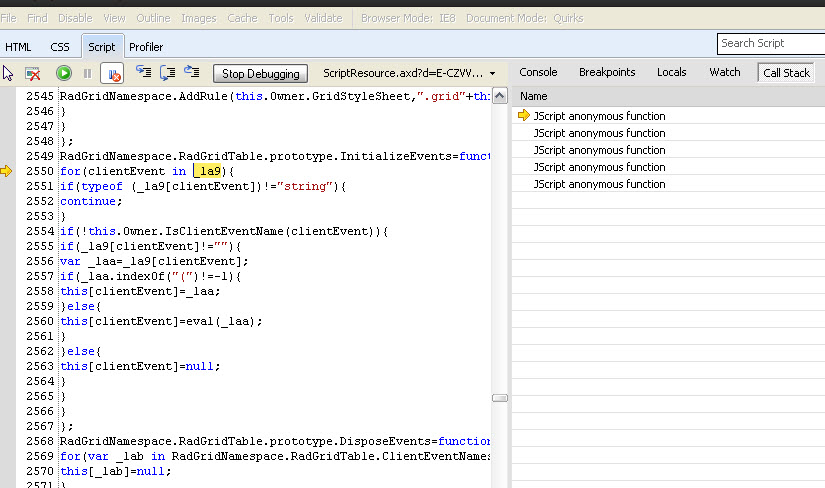Click in the Search Script field

click(x=770, y=43)
